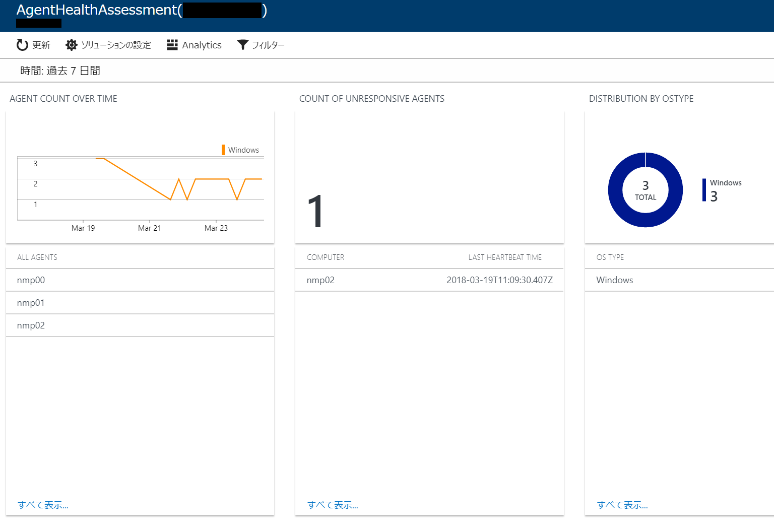Screen dimensions: 774x532
Task: Click the Windows legend marker above the line chart
Action: coord(223,150)
